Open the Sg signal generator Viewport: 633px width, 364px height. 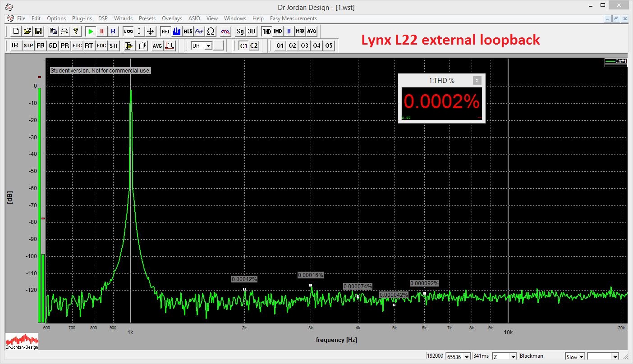pos(240,31)
